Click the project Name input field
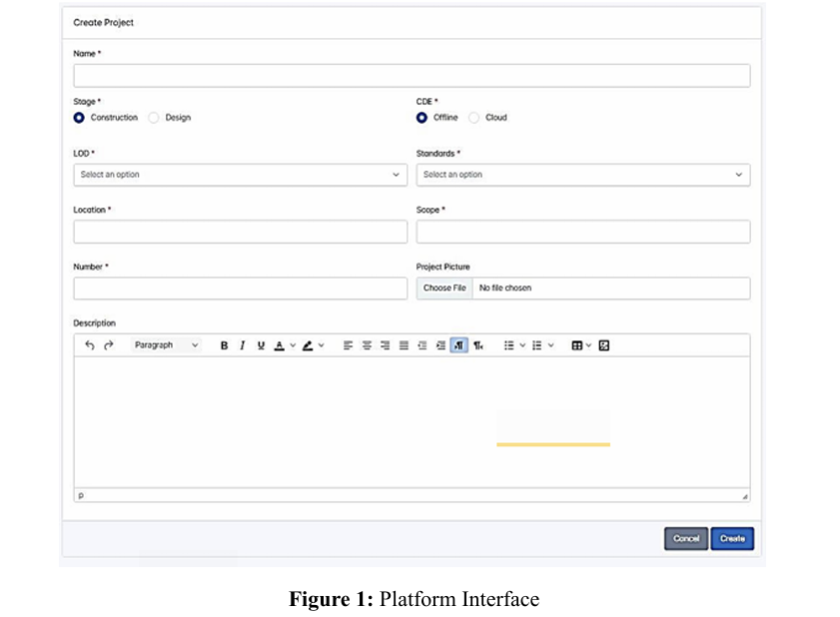The height and width of the screenshot is (617, 840). 412,76
